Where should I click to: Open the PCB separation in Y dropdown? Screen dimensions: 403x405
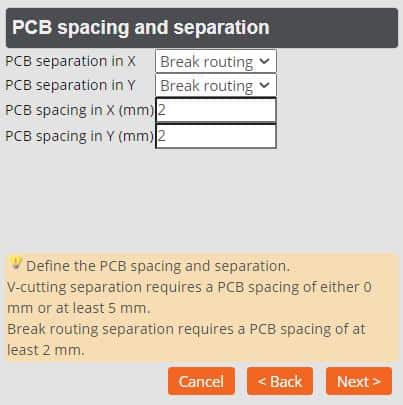click(x=216, y=86)
